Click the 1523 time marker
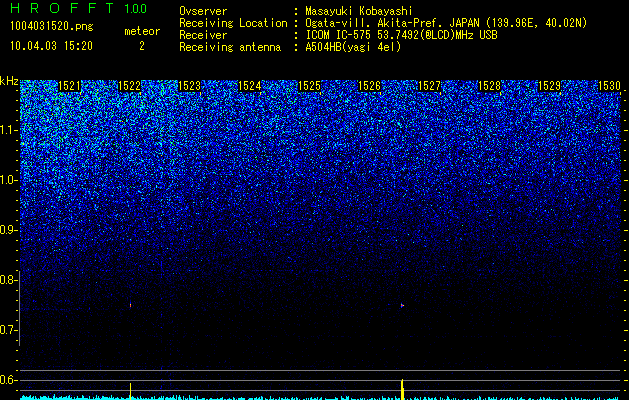 [x=189, y=86]
